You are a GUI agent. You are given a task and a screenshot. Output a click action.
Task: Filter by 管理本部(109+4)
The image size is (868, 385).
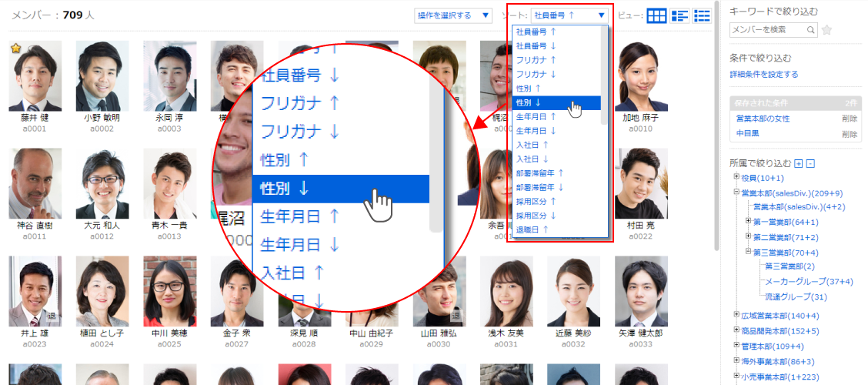click(773, 346)
